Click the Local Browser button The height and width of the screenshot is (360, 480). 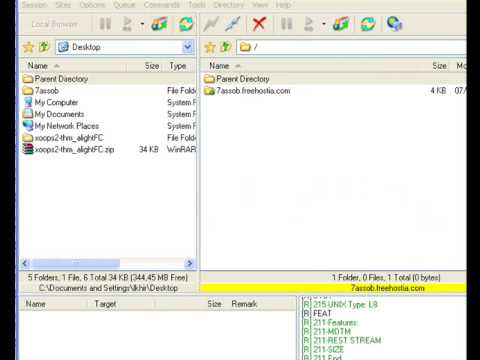[x=55, y=24]
